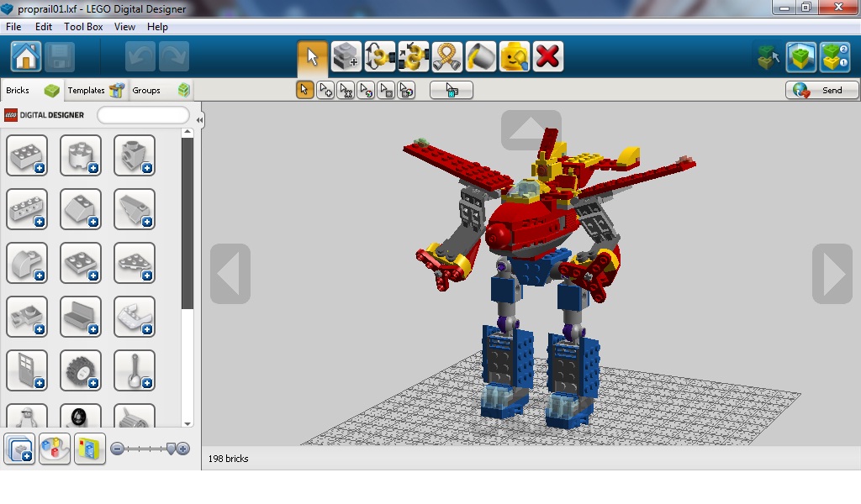861x504 pixels.
Task: Open the Tool Box menu
Action: coord(83,26)
